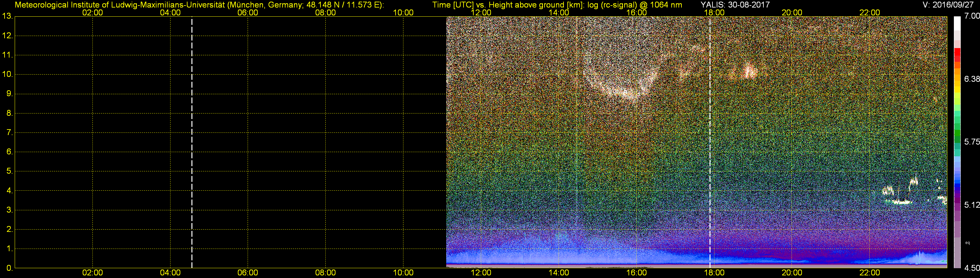This screenshot has width=980, height=278.
Task: Click the '12:00' label on the bottom time axis
Action: coord(481,273)
